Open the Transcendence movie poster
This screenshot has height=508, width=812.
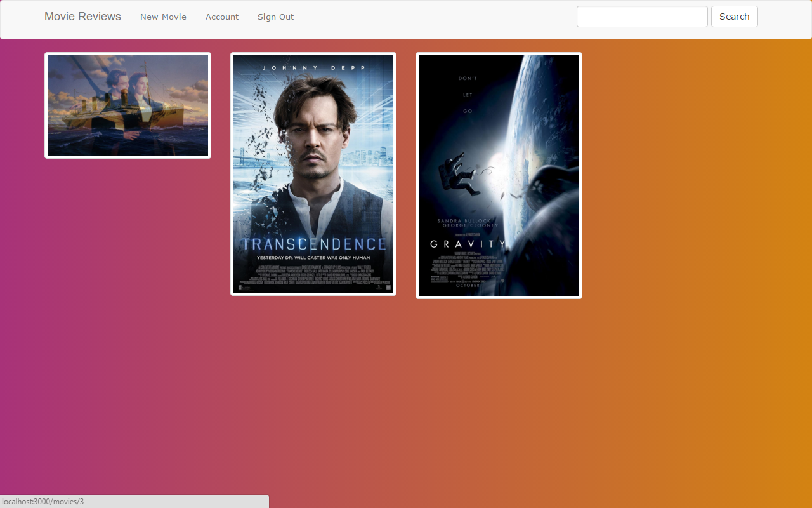313,174
